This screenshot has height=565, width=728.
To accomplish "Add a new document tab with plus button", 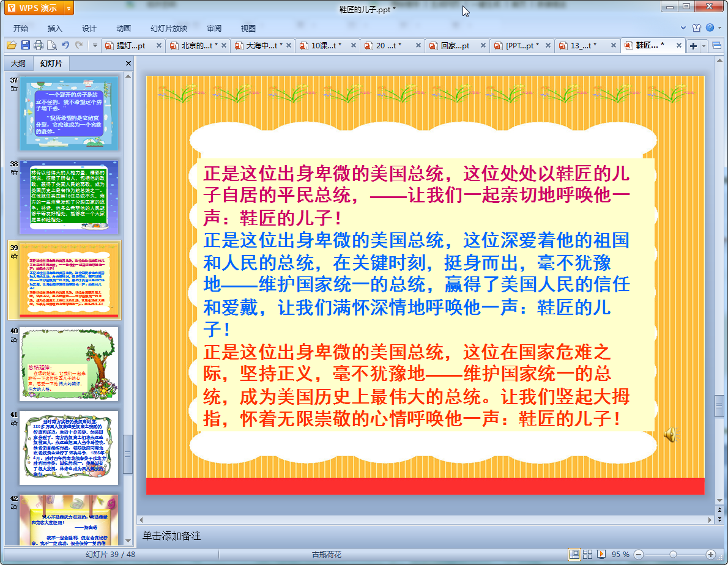I will pyautogui.click(x=693, y=45).
